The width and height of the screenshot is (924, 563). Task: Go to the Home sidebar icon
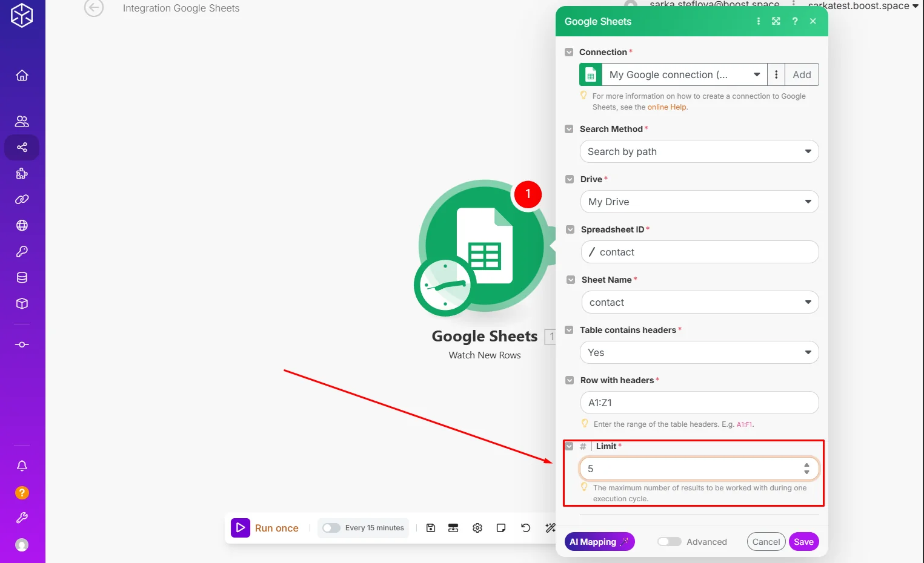point(22,75)
